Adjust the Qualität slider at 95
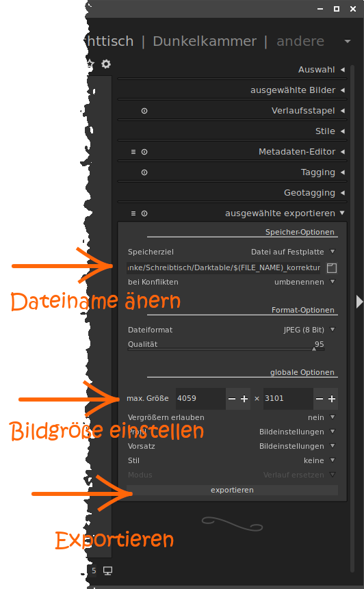 [x=226, y=345]
